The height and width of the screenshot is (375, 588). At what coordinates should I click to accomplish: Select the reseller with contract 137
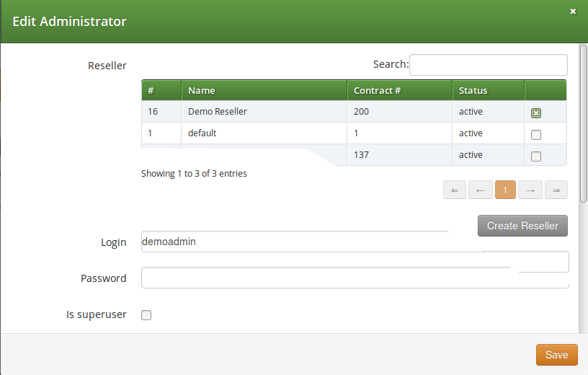point(535,156)
